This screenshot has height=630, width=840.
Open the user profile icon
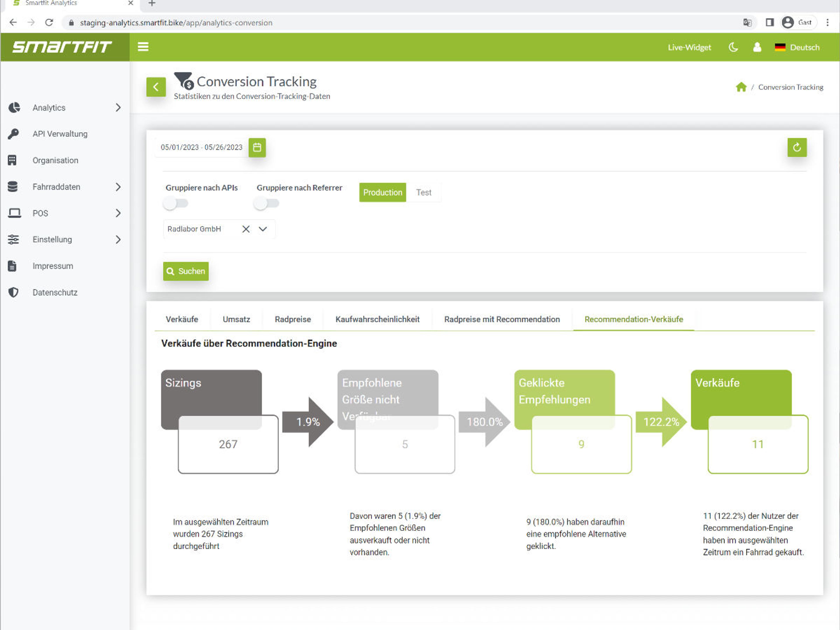[757, 47]
